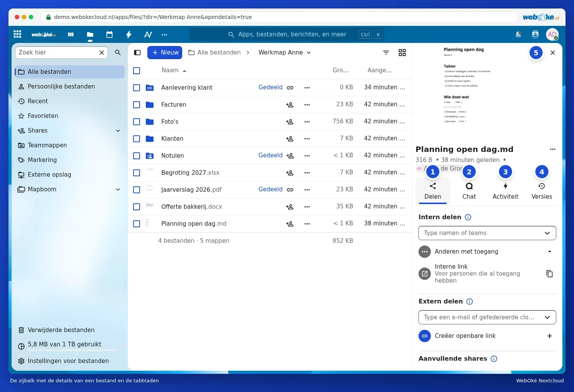
Task: Go to Alle bestanden breadcrumb
Action: pos(215,53)
